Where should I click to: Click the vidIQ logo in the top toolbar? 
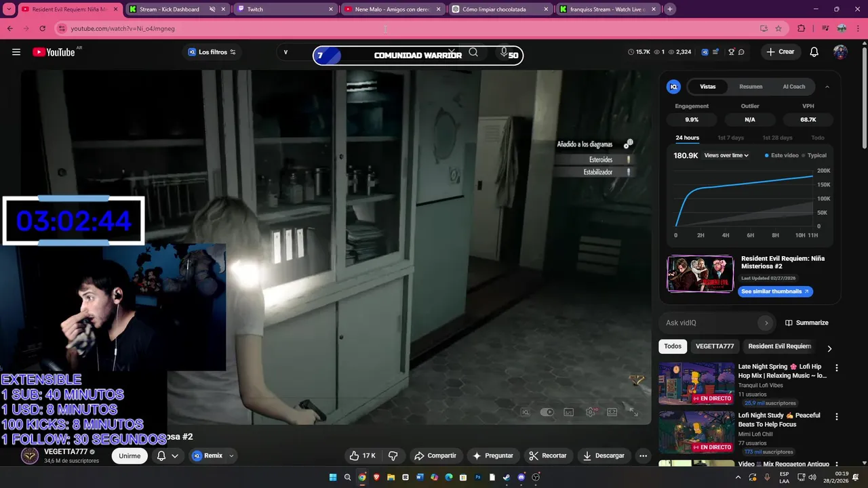[705, 52]
